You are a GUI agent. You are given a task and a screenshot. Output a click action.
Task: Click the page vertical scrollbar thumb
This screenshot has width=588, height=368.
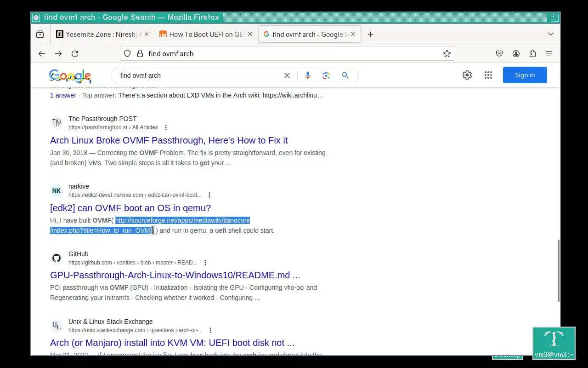[559, 270]
